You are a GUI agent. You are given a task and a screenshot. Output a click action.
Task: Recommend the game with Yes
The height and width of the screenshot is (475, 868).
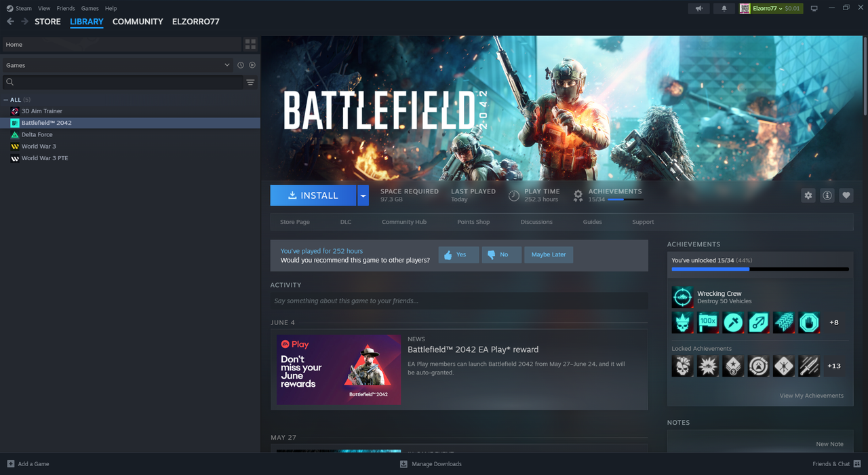[x=458, y=254]
